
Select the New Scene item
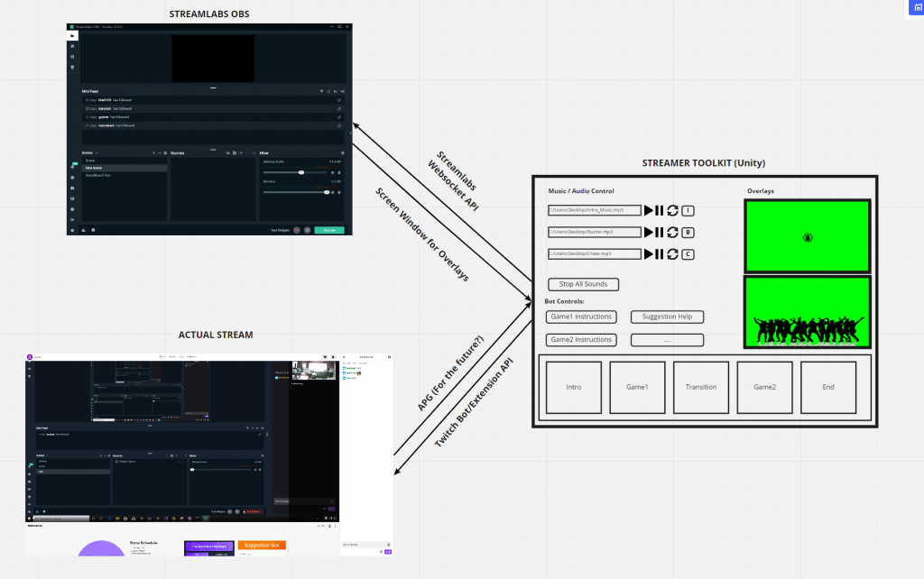click(125, 168)
